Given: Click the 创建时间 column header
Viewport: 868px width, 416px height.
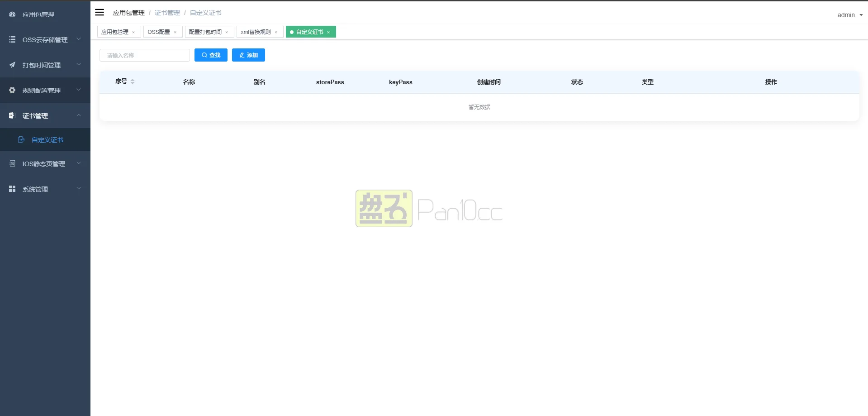Looking at the screenshot, I should pyautogui.click(x=489, y=82).
